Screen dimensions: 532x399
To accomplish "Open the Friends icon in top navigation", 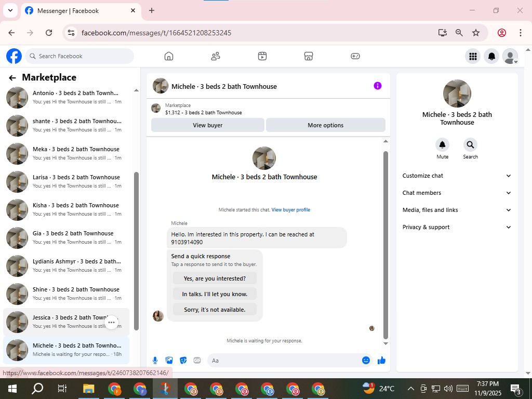I will tap(216, 56).
